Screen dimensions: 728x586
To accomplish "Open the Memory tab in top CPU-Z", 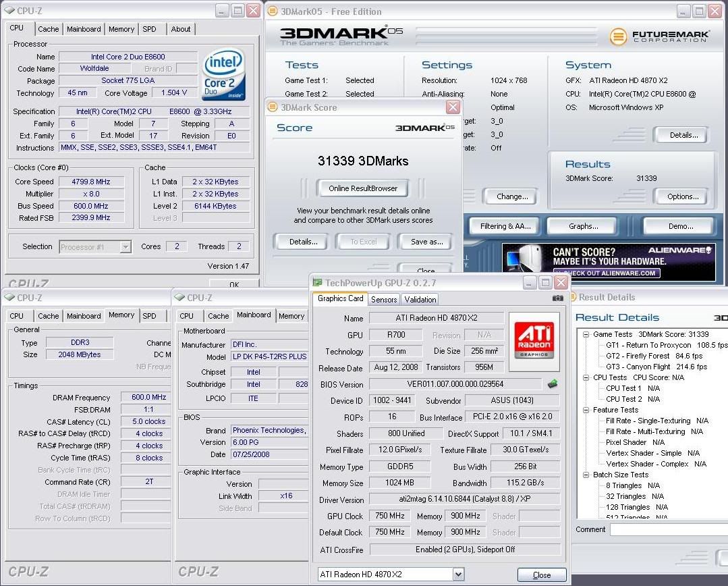I will pyautogui.click(x=121, y=29).
